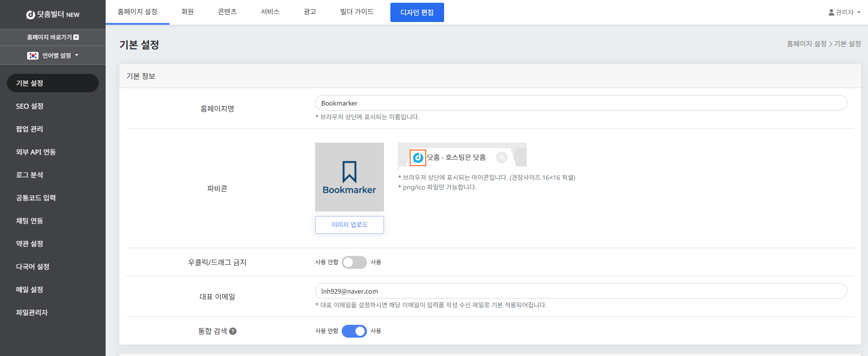Image resolution: width=868 pixels, height=356 pixels.
Task: Click the 관리자 user profile icon
Action: point(831,12)
